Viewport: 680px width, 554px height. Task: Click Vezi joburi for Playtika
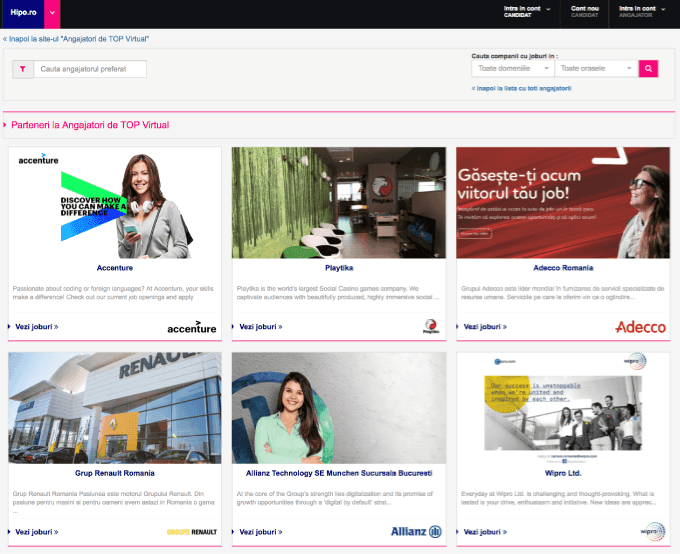pos(261,327)
